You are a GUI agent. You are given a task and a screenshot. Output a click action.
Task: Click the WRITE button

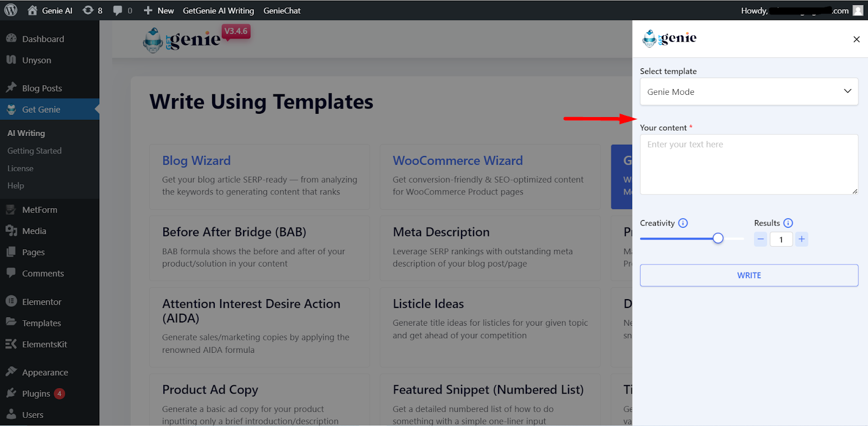coord(749,275)
